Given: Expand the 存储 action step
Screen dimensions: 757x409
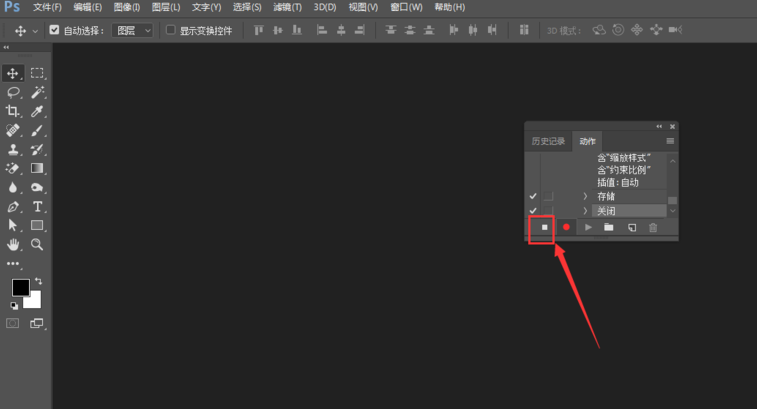Looking at the screenshot, I should (585, 196).
